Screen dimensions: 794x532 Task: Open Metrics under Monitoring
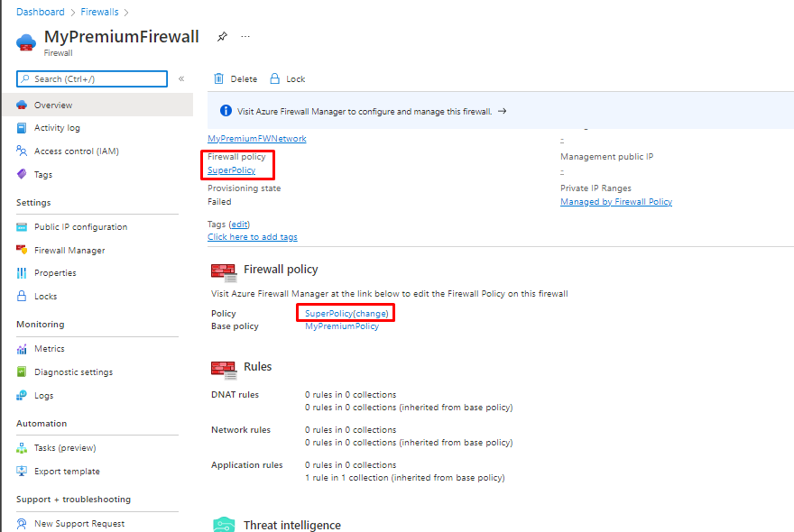(49, 349)
